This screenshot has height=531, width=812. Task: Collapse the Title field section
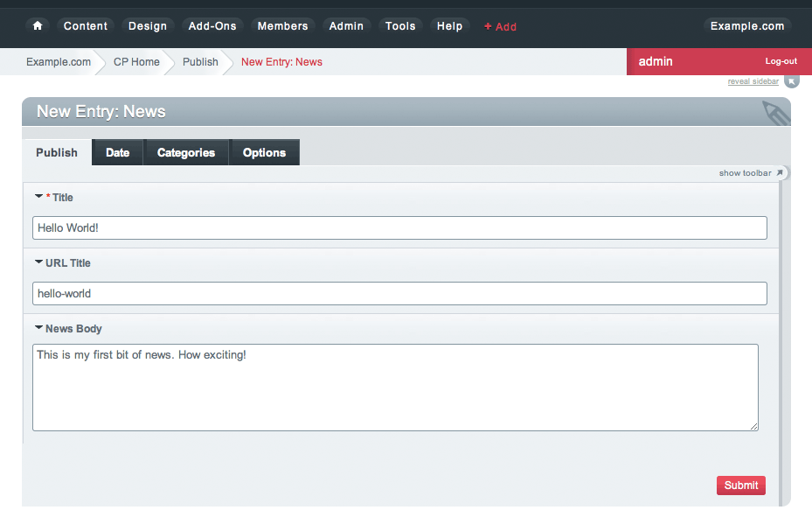coord(38,197)
